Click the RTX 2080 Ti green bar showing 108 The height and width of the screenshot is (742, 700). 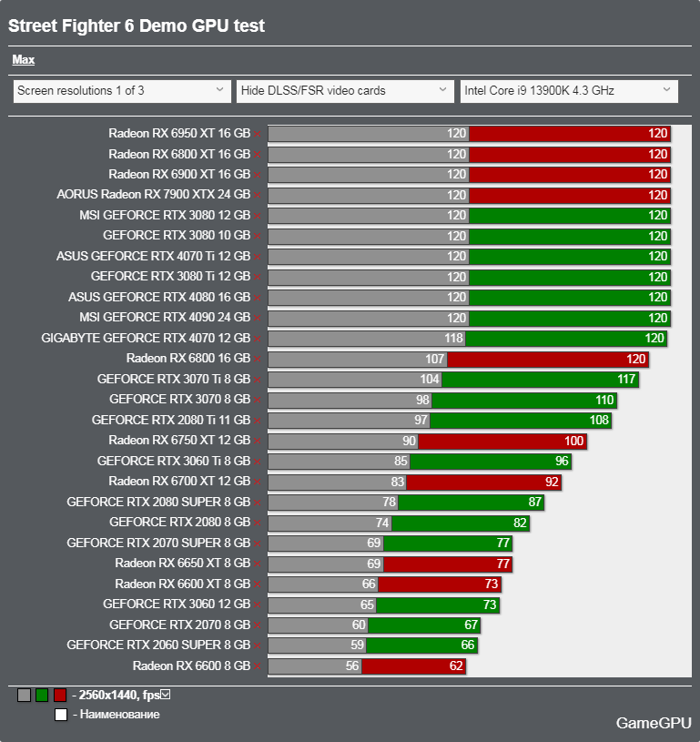pyautogui.click(x=521, y=420)
